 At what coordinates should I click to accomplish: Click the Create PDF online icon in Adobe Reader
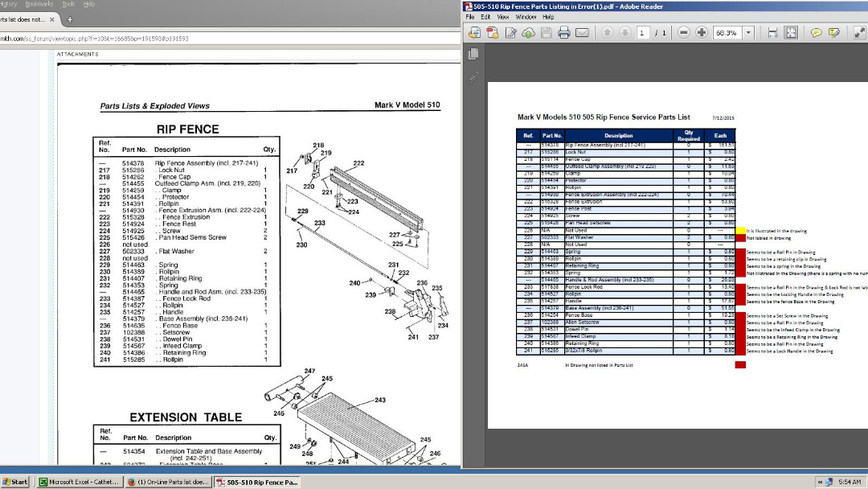474,33
